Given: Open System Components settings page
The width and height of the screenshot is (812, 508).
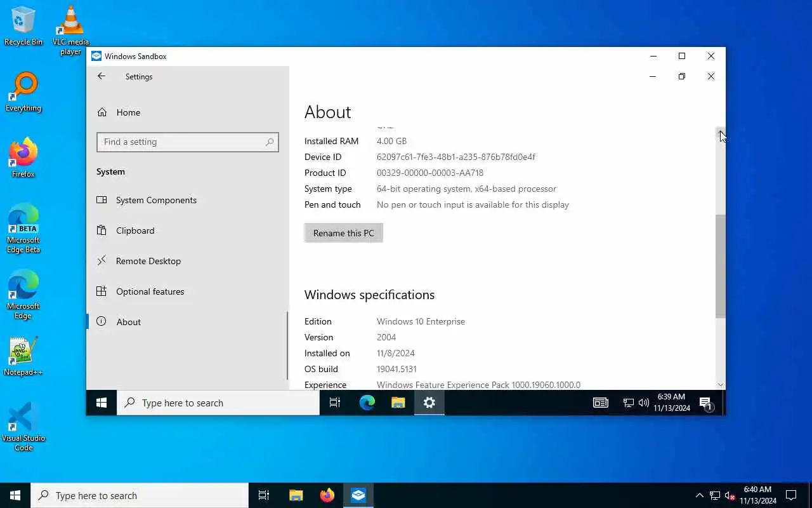Looking at the screenshot, I should [187, 200].
